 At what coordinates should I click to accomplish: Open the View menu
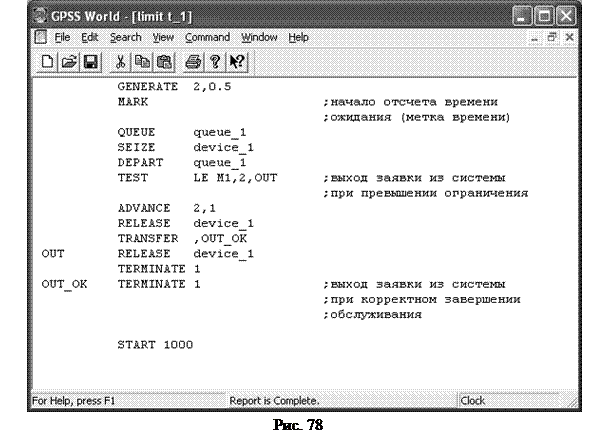pos(163,37)
